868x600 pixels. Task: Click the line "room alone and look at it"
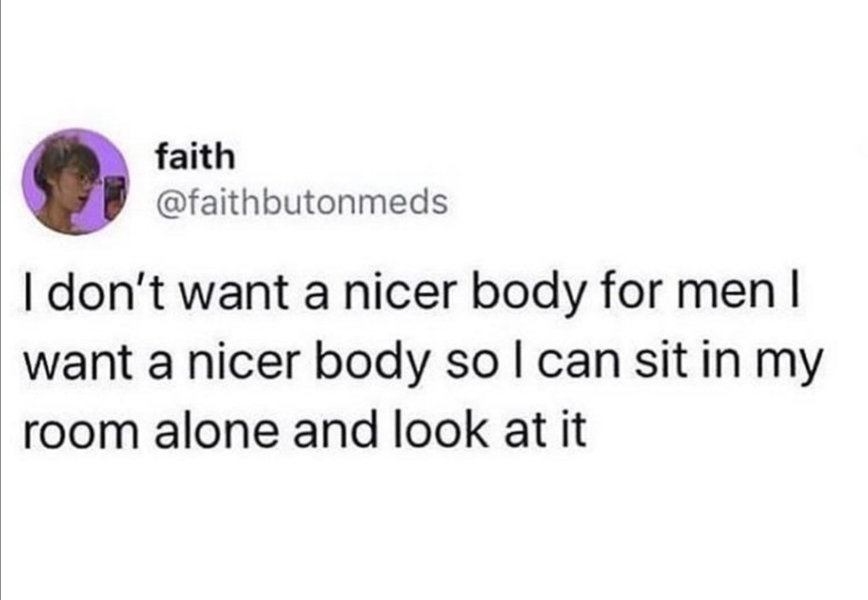click(x=305, y=430)
